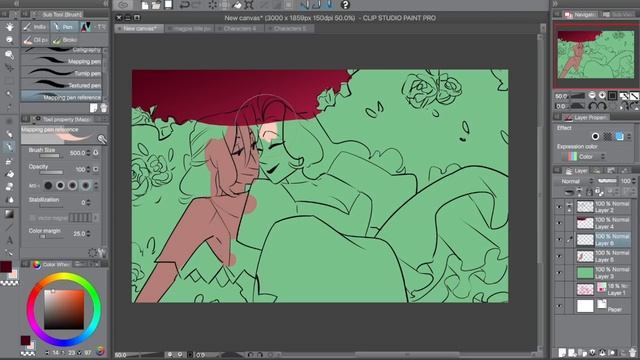
Task: Choose the Textured pen brush
Action: click(61, 85)
